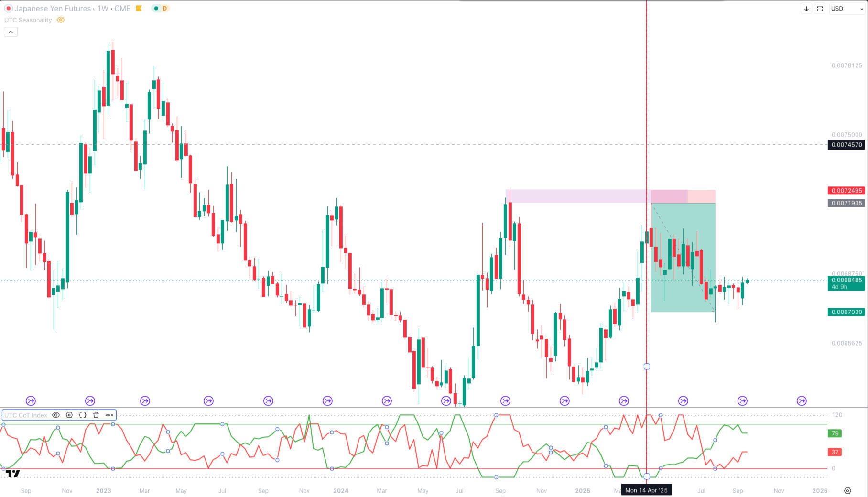The width and height of the screenshot is (868, 497).
Task: Open more options for UTC CoT Index
Action: (110, 415)
